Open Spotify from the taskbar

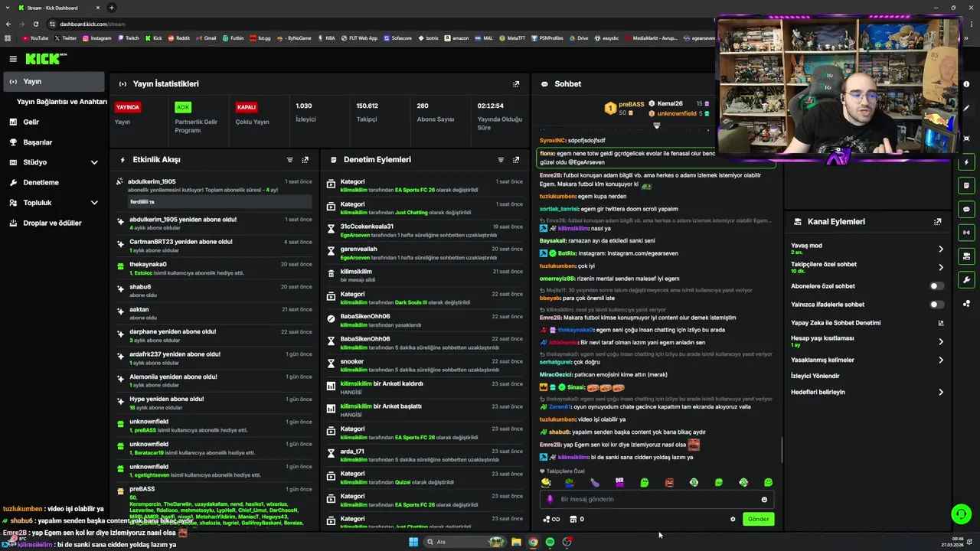point(550,542)
